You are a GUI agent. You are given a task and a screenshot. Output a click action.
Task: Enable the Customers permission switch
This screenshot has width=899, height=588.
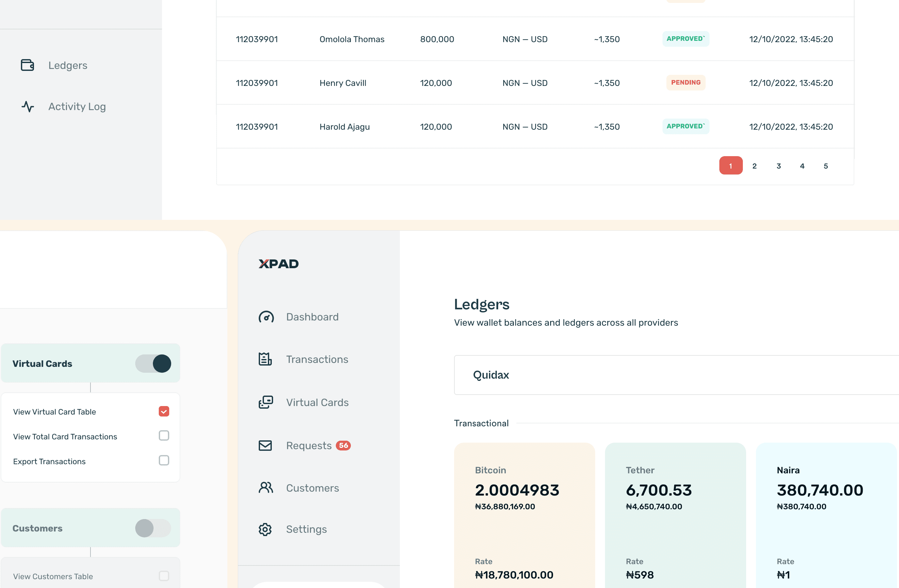(153, 528)
